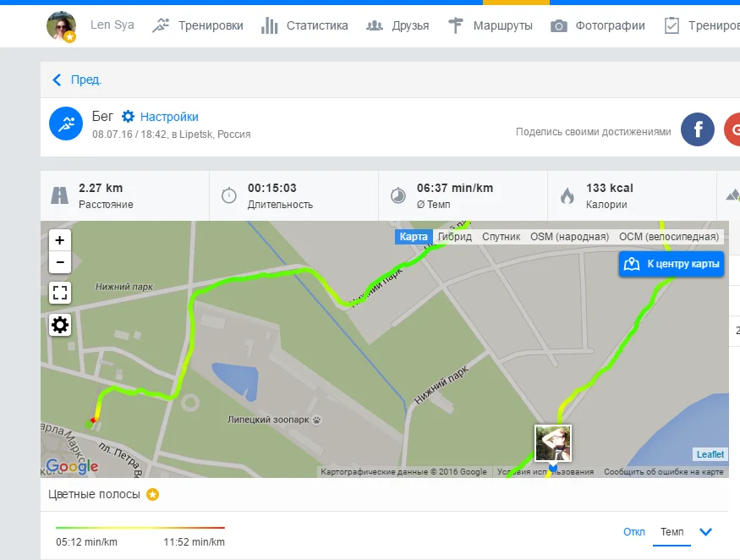Open the Тренировки menu item
The width and height of the screenshot is (740, 560).
(211, 25)
